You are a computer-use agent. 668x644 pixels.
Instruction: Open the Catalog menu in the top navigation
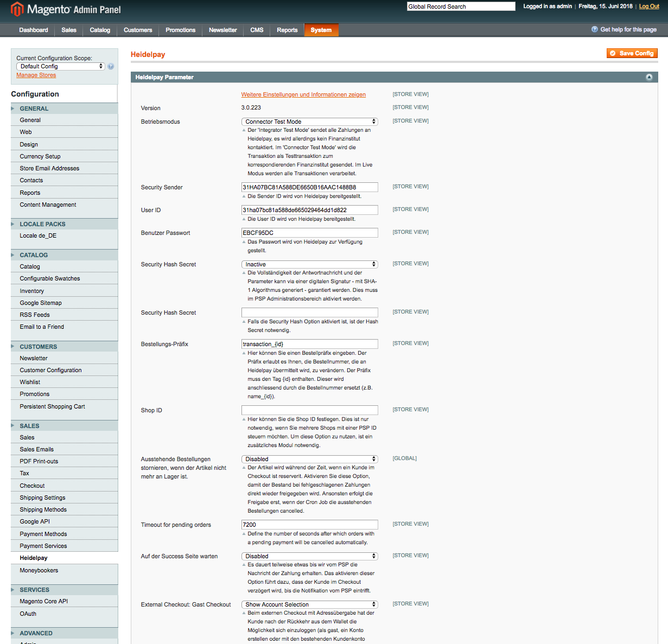[100, 30]
